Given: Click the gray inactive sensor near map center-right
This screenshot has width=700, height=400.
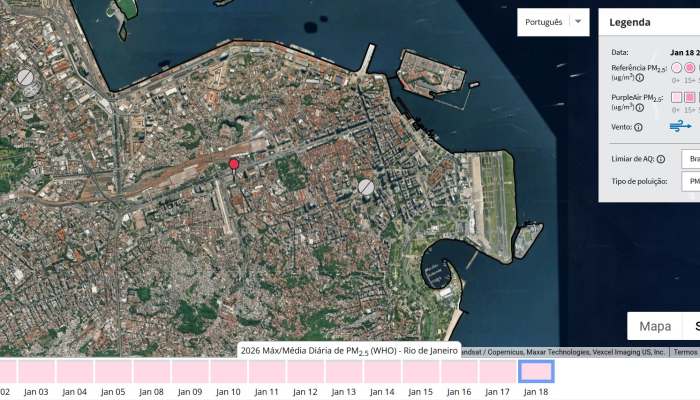Looking at the screenshot, I should pos(367,187).
